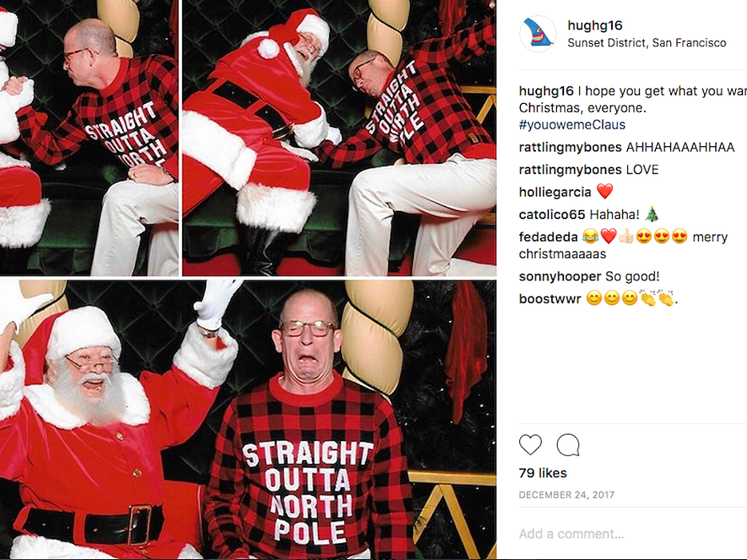Click the top-right arm wrestling photo

point(340,137)
